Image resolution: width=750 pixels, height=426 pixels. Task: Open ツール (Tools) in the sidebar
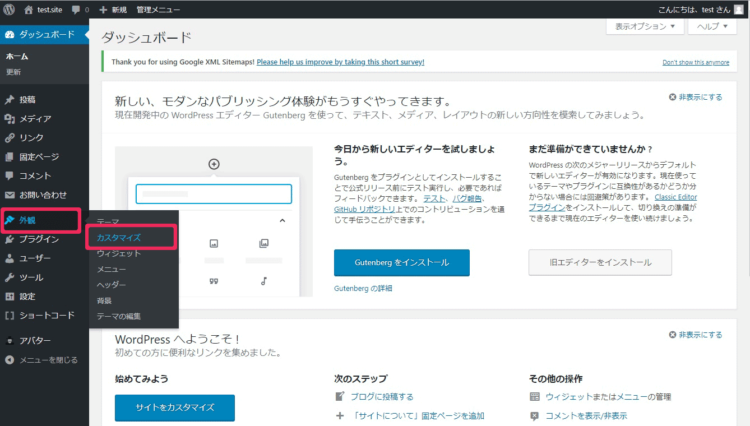point(31,277)
